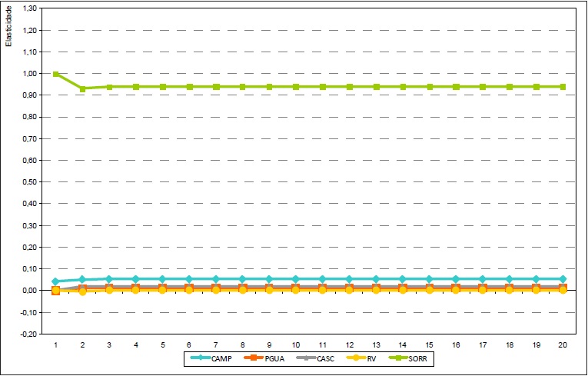Click the CAMP data point at period 20
This screenshot has height=376, width=588.
click(x=563, y=278)
